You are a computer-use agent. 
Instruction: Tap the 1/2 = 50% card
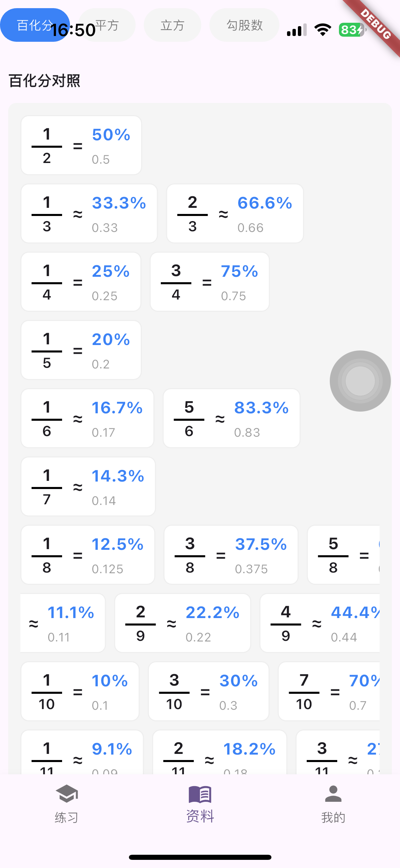click(81, 145)
